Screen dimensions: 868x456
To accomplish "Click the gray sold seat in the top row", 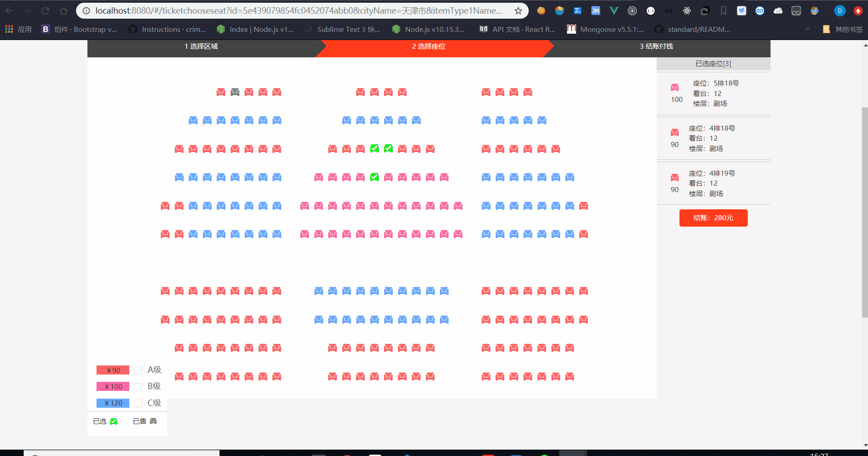I will coord(235,92).
